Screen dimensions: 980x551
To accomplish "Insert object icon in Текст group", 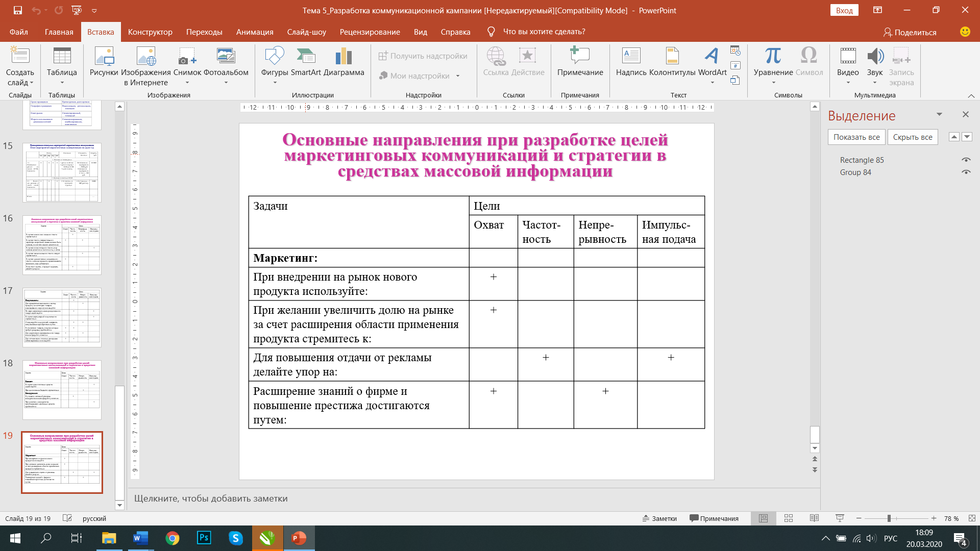I will pyautogui.click(x=735, y=80).
